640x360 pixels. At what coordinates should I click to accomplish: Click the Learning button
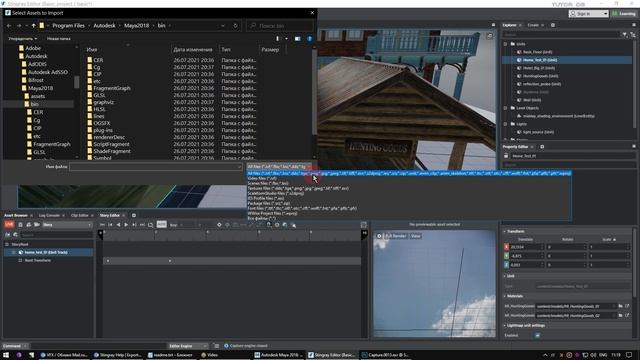[624, 14]
